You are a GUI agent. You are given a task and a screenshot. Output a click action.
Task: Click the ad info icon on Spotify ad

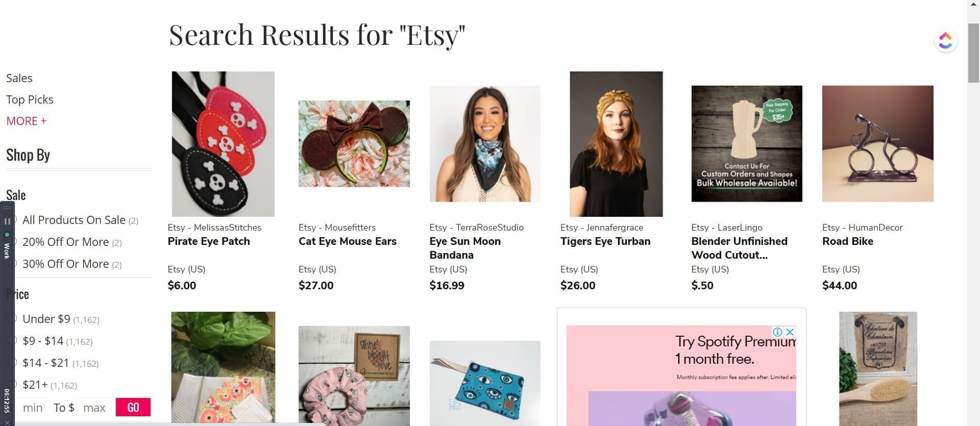point(777,332)
